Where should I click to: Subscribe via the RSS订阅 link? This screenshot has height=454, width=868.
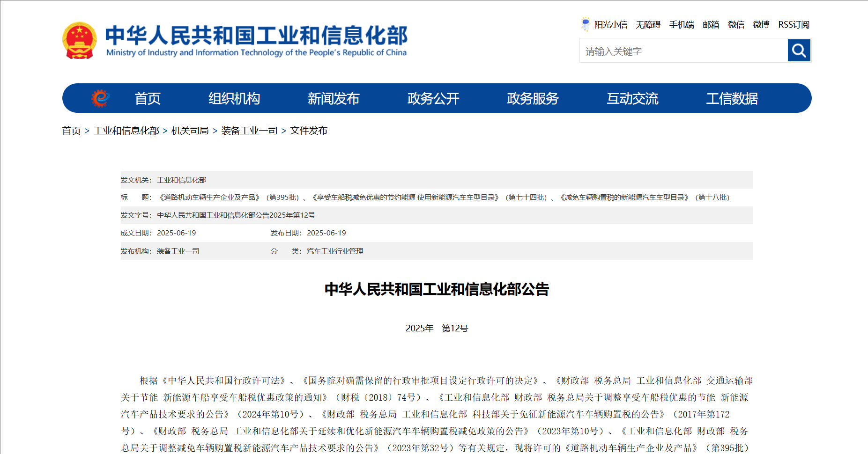(x=794, y=25)
